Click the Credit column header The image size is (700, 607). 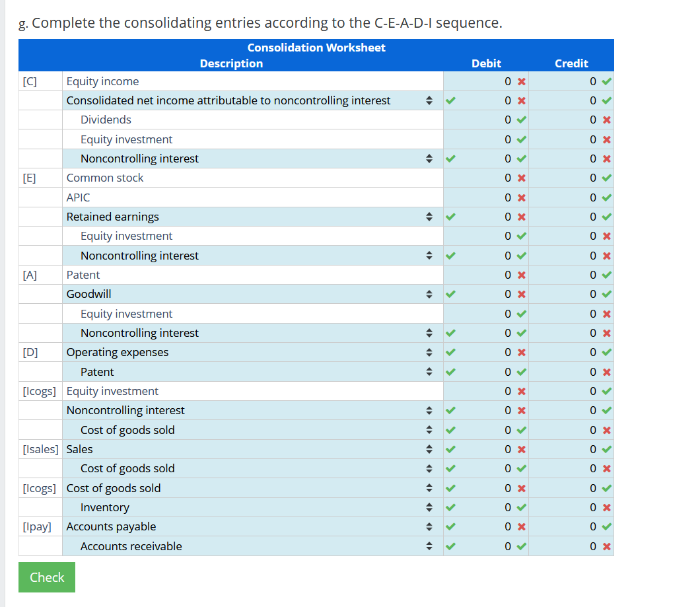(571, 63)
